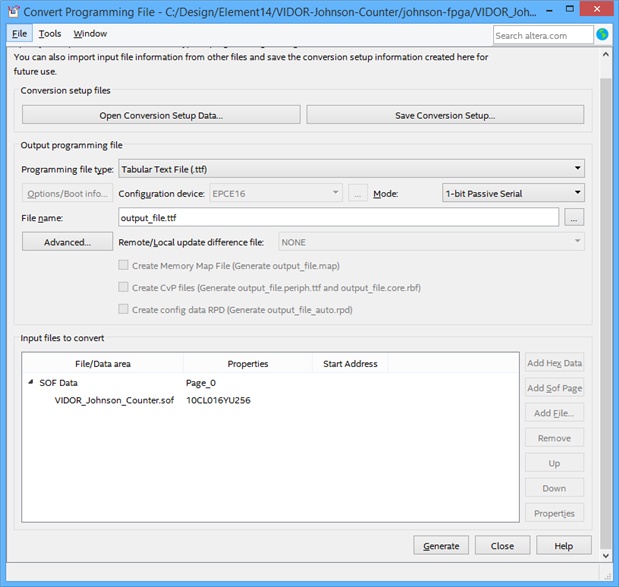This screenshot has height=587, width=619.
Task: Select VIDOR_Johnson_Counter.sof file row
Action: click(x=270, y=400)
